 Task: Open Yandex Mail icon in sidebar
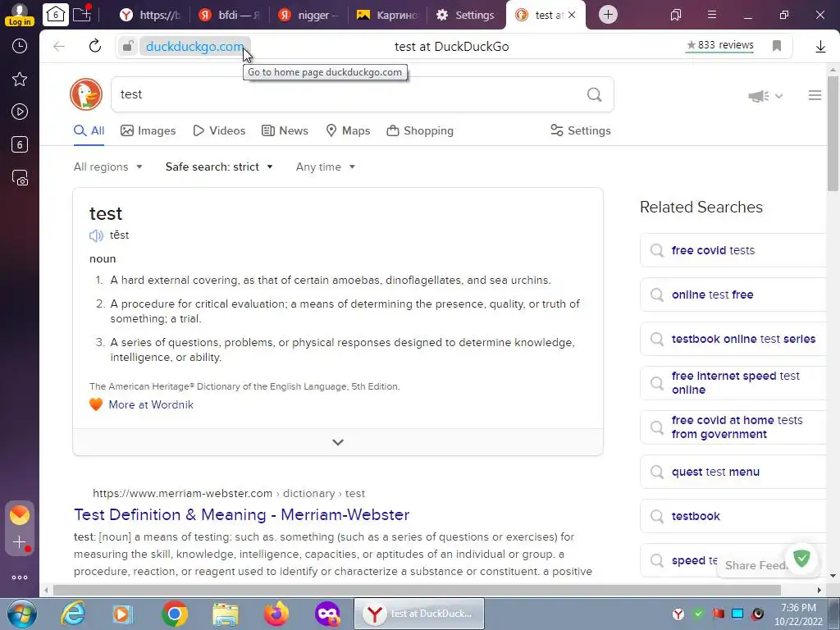pyautogui.click(x=20, y=515)
